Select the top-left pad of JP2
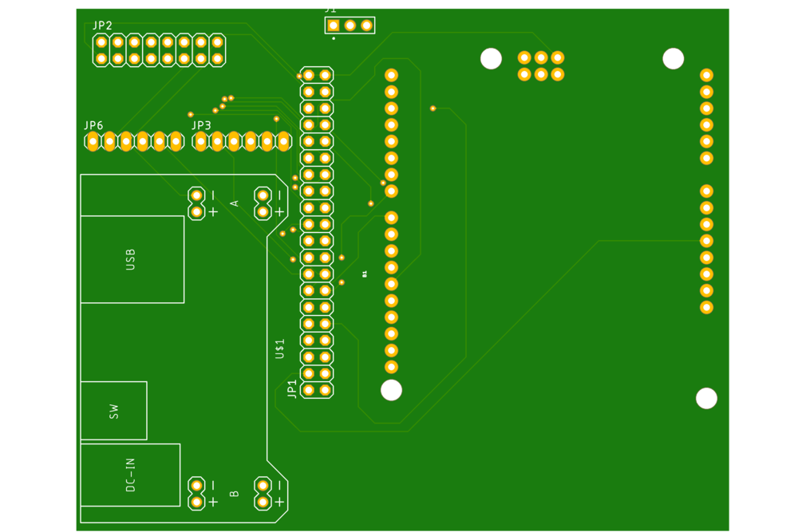 click(x=101, y=42)
